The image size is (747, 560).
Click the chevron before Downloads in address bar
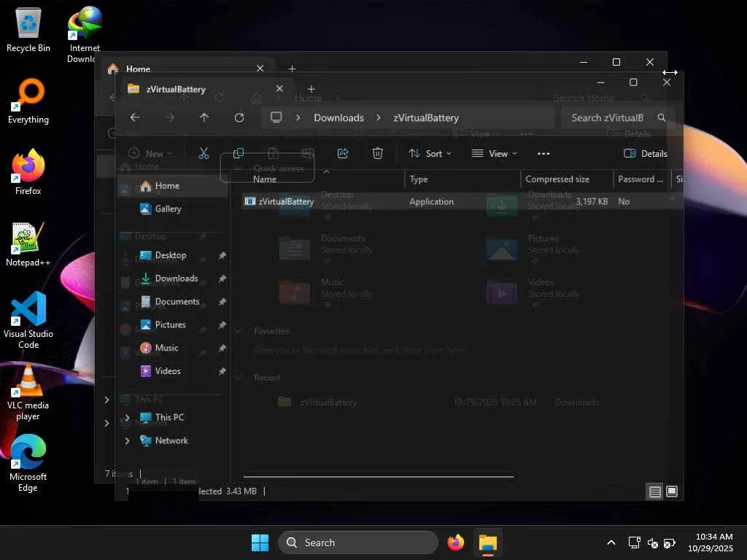click(x=298, y=117)
